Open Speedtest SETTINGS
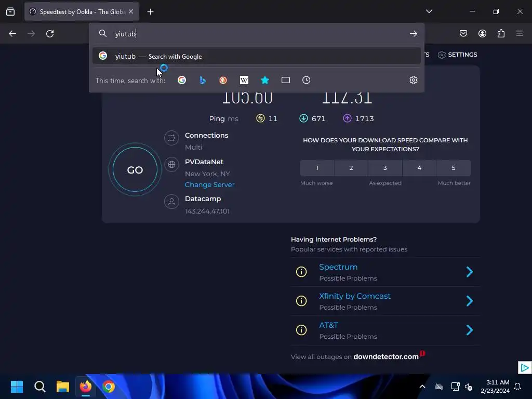Viewport: 532px width, 399px height. coord(458,55)
